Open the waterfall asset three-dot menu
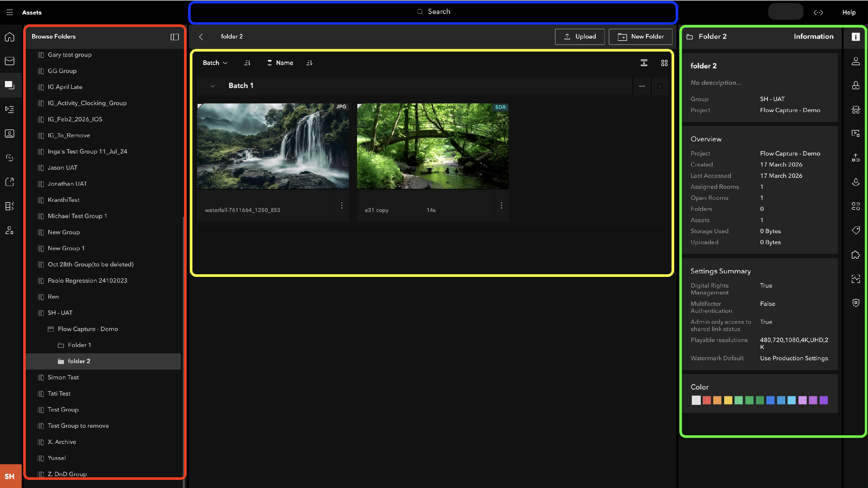 [341, 205]
